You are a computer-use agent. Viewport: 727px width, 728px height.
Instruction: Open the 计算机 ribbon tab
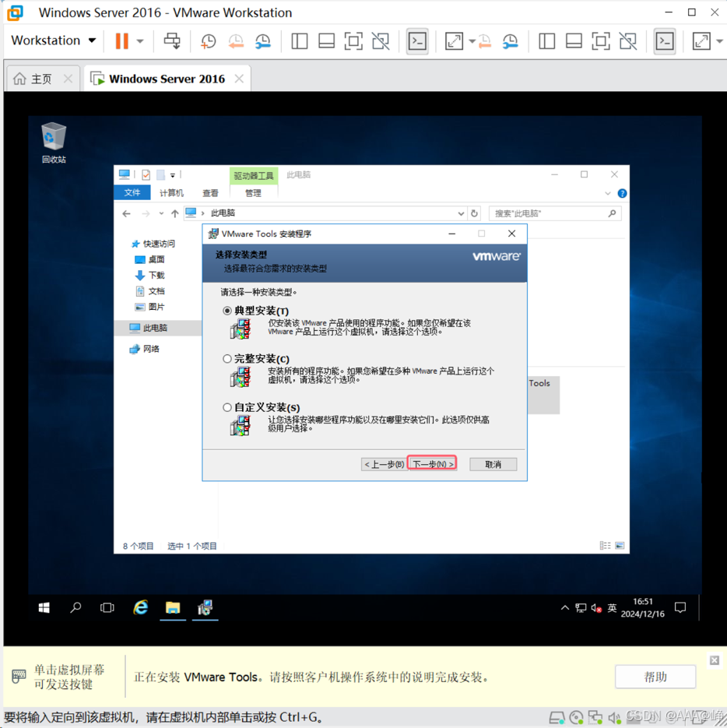(x=171, y=192)
